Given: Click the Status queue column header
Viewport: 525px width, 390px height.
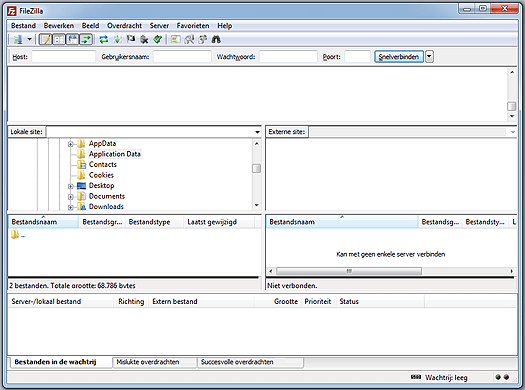Looking at the screenshot, I should [x=380, y=301].
